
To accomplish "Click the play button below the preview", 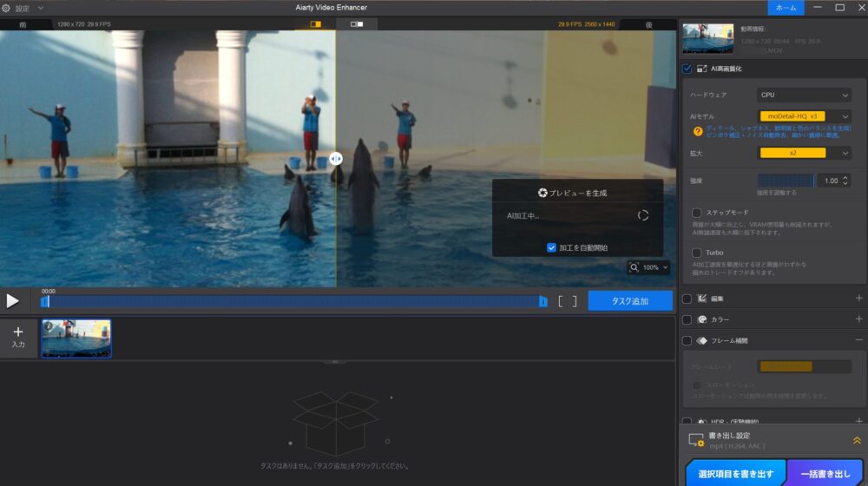I will pyautogui.click(x=13, y=301).
